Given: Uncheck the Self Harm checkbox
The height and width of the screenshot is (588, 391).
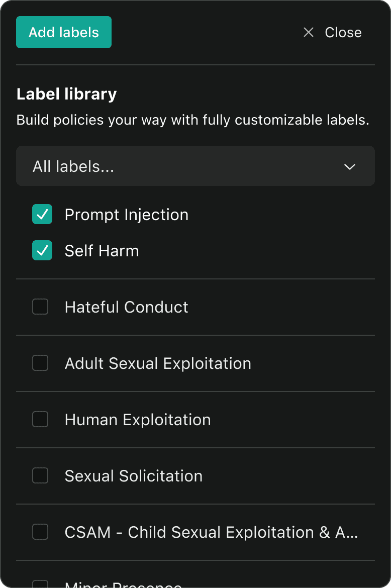Looking at the screenshot, I should (42, 251).
